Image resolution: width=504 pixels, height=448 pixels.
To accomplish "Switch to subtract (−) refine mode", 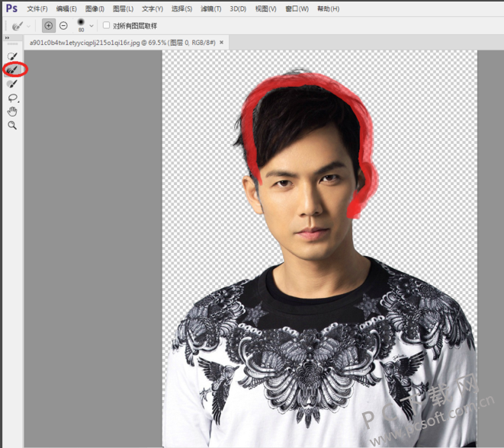I will point(63,25).
